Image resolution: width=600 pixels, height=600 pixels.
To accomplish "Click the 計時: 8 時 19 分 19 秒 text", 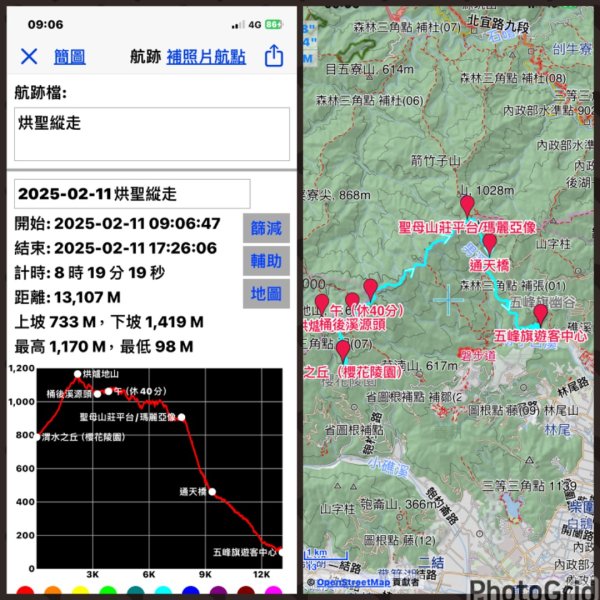I will point(90,272).
